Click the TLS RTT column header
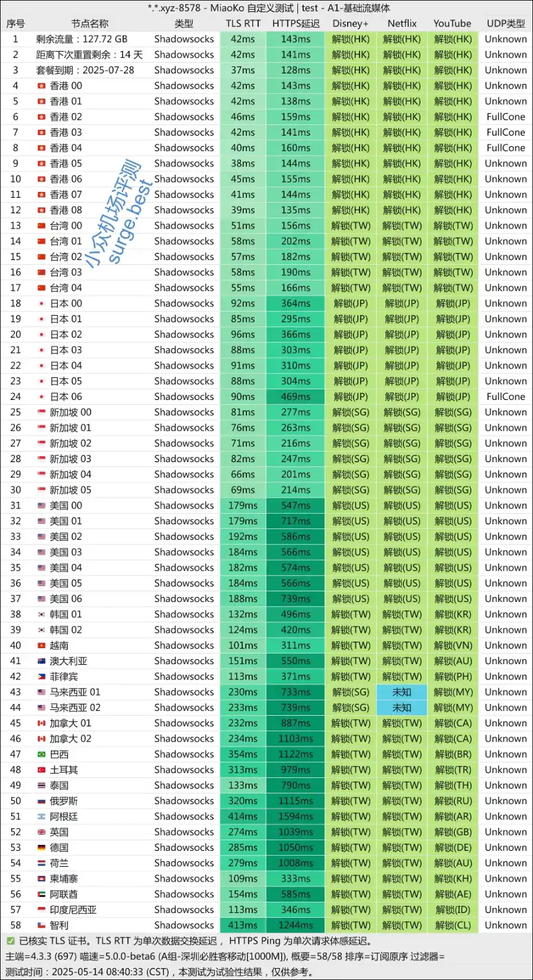 (x=243, y=24)
